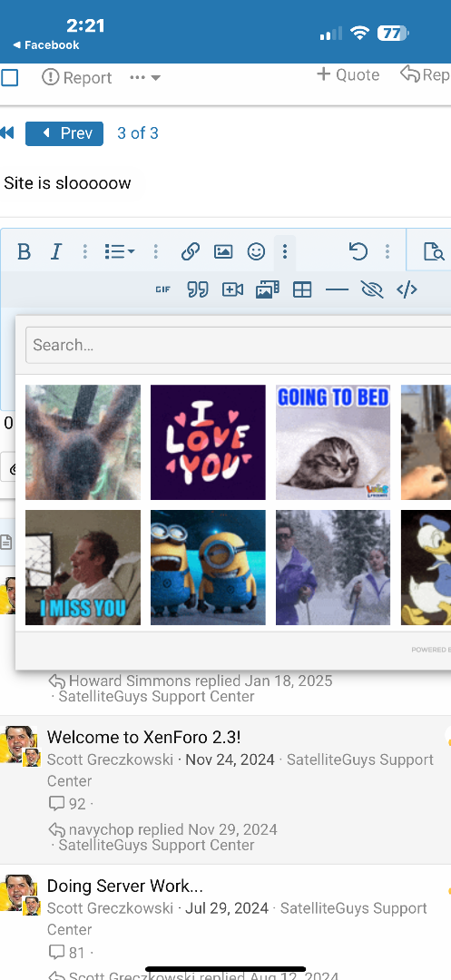Go to the Prev page
The width and height of the screenshot is (451, 980).
[64, 133]
